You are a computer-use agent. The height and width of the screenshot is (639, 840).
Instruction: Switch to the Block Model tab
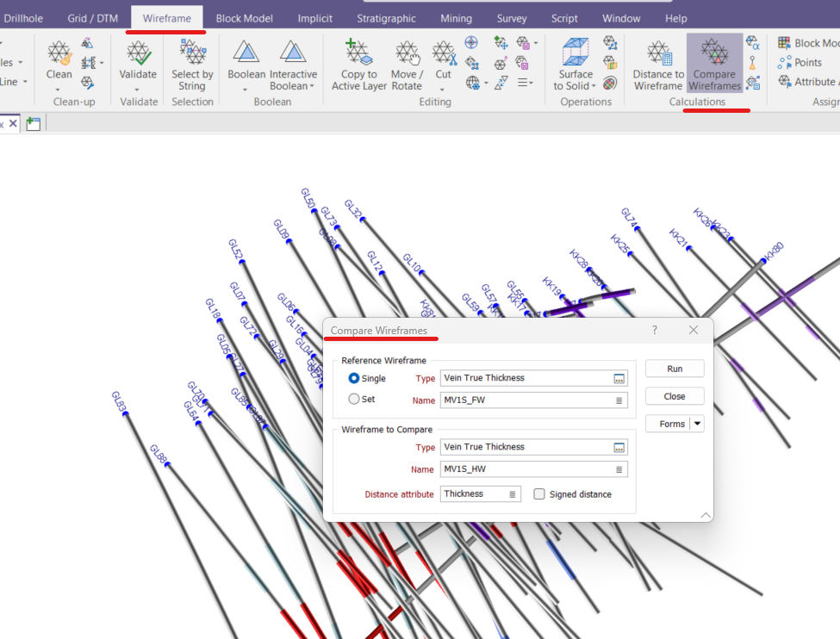(244, 18)
